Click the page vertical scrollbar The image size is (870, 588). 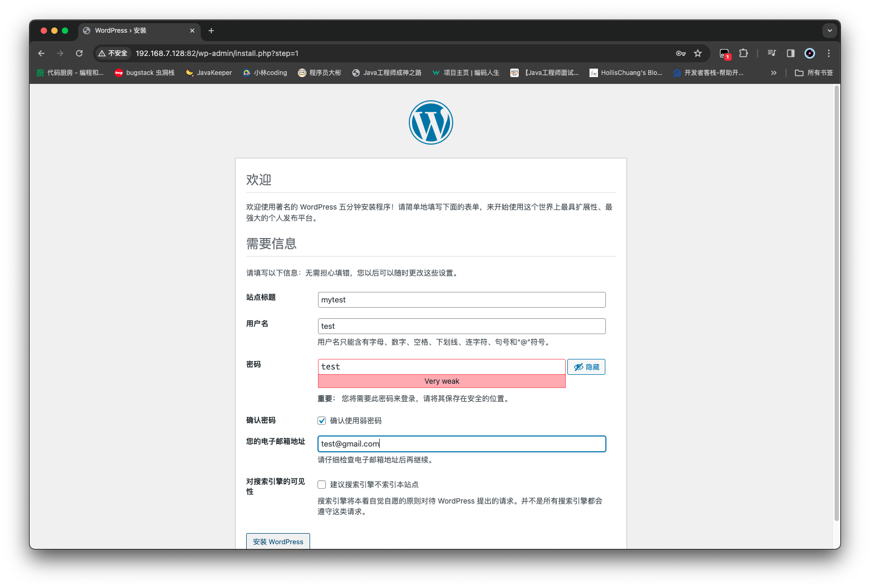837,302
